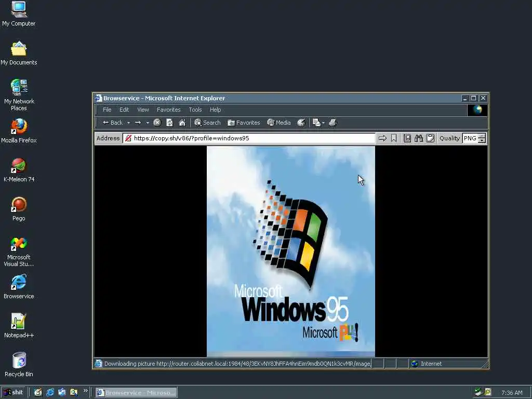Viewport: 532px width, 399px height.
Task: Open the File menu
Action: pos(107,110)
